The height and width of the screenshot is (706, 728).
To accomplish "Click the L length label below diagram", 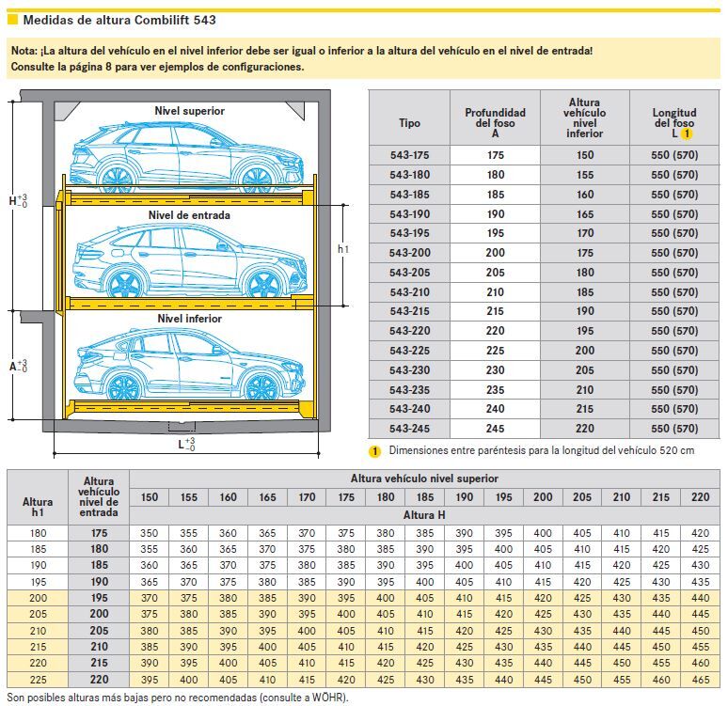I will pos(187,444).
